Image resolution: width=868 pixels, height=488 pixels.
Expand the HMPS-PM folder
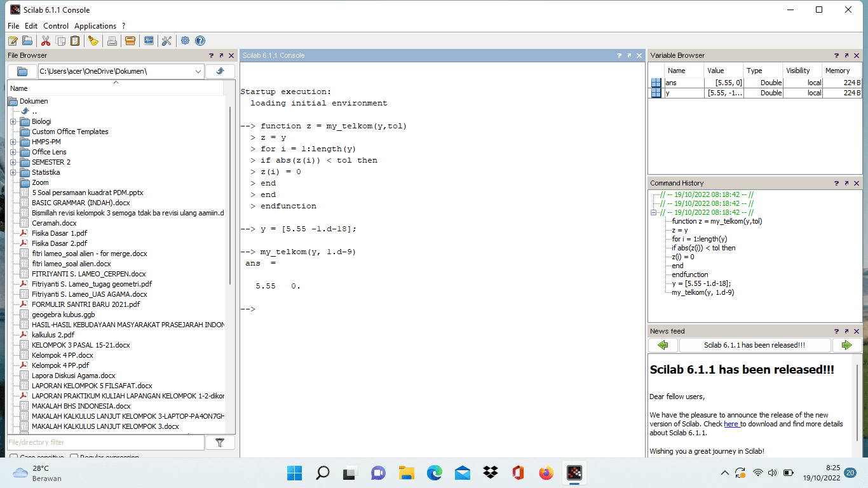[x=13, y=142]
